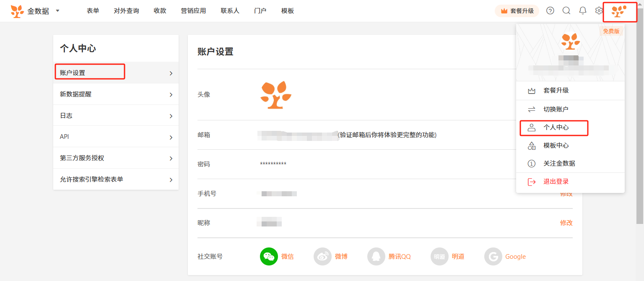
Task: Click the 金数据 logo icon
Action: coord(17,11)
